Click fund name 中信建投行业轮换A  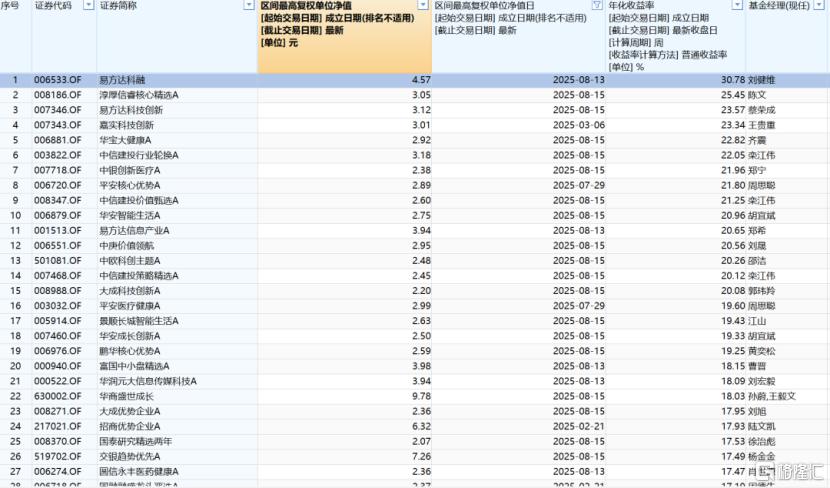pos(139,155)
